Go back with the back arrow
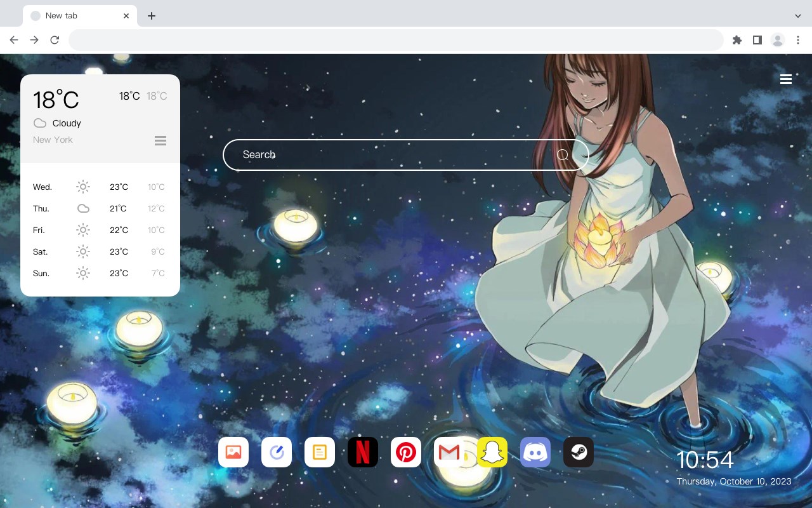This screenshot has height=508, width=812. point(14,40)
